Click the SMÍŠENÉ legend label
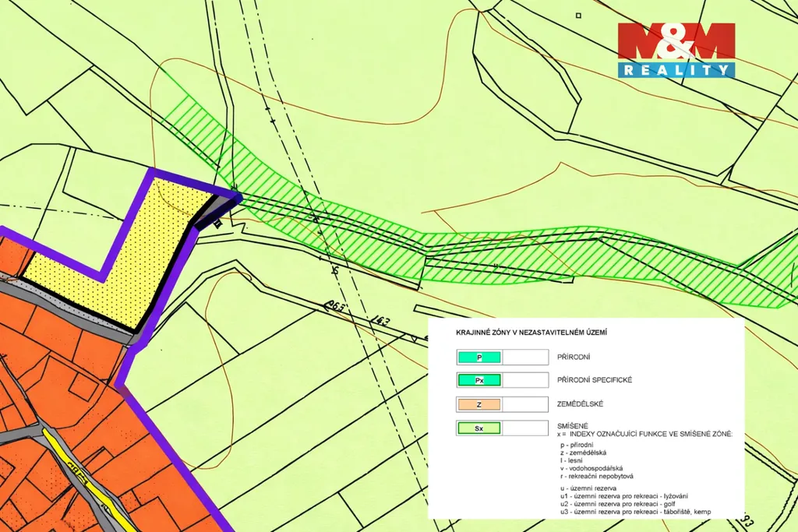 click(x=574, y=425)
